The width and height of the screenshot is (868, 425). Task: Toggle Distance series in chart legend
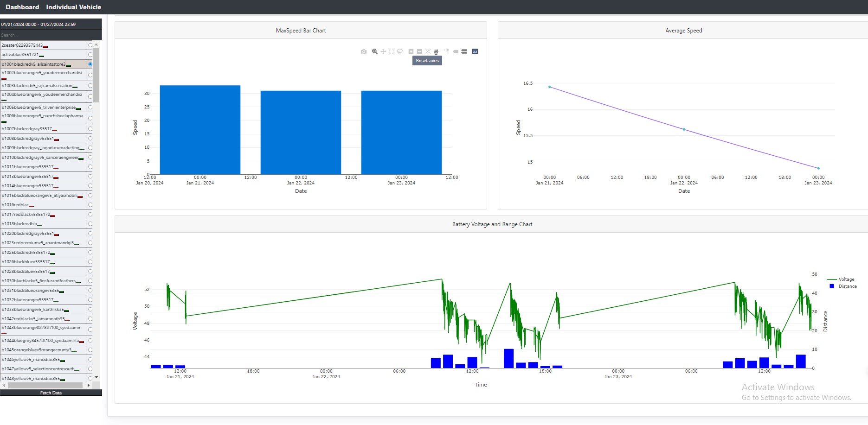coord(843,286)
